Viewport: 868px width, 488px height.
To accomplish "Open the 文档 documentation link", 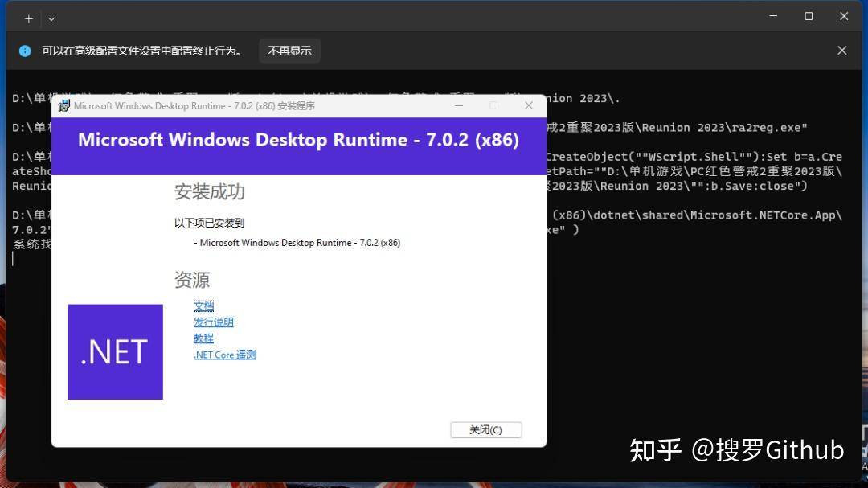I will [x=203, y=306].
